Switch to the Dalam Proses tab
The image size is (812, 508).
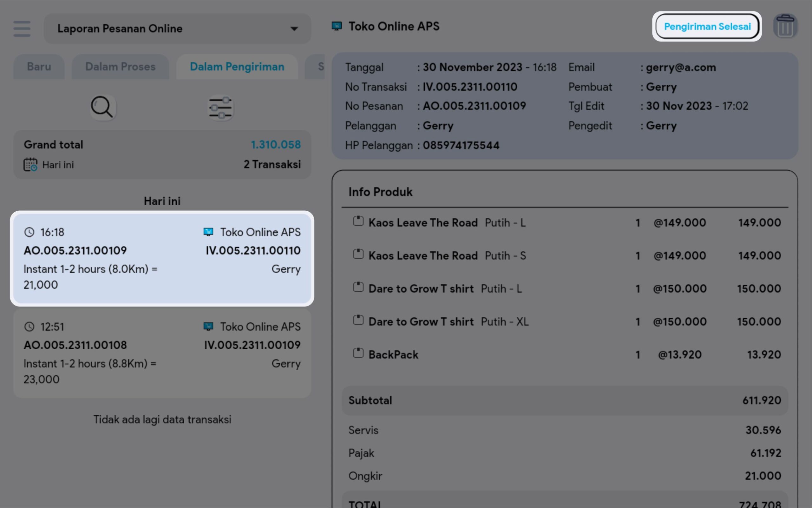coord(120,67)
